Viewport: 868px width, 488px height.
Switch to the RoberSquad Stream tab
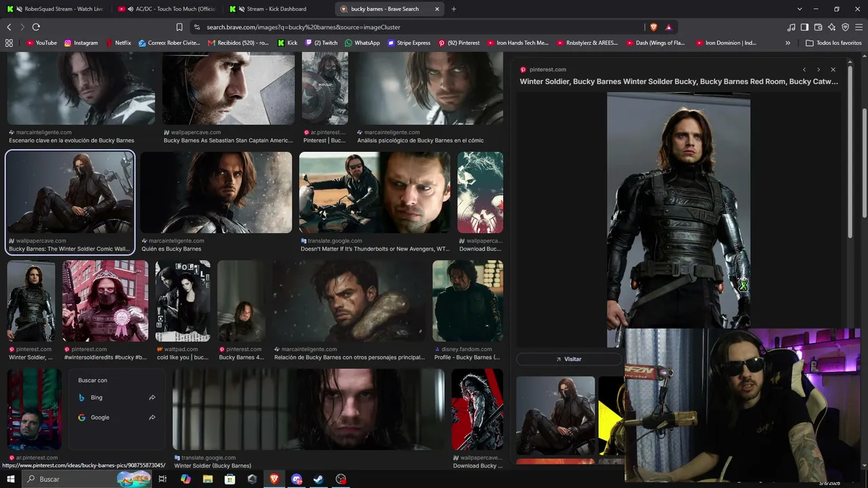[56, 9]
